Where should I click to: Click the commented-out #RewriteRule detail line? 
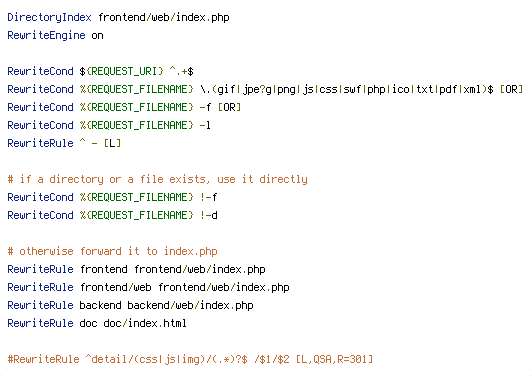[190, 359]
